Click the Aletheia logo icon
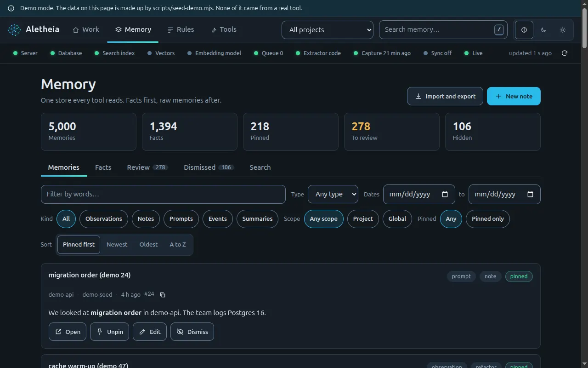Screen dimensions: 588x368 click(14, 30)
